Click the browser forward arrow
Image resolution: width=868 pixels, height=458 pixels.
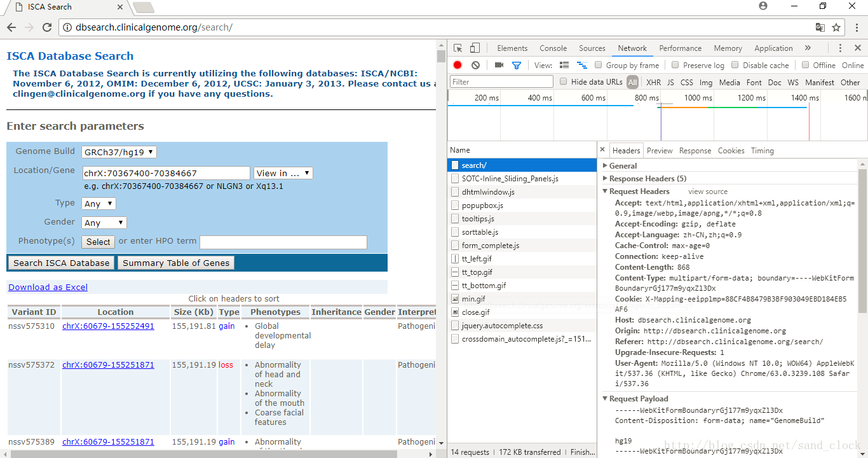point(29,27)
